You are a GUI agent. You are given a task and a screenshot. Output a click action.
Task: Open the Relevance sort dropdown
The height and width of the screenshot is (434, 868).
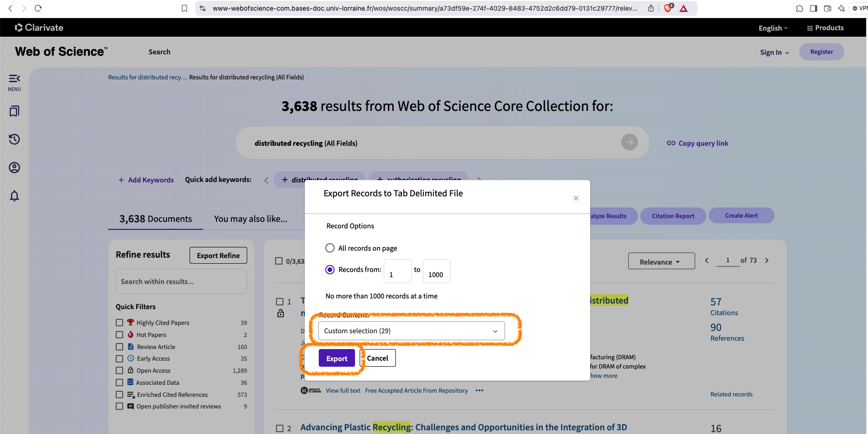(x=661, y=261)
